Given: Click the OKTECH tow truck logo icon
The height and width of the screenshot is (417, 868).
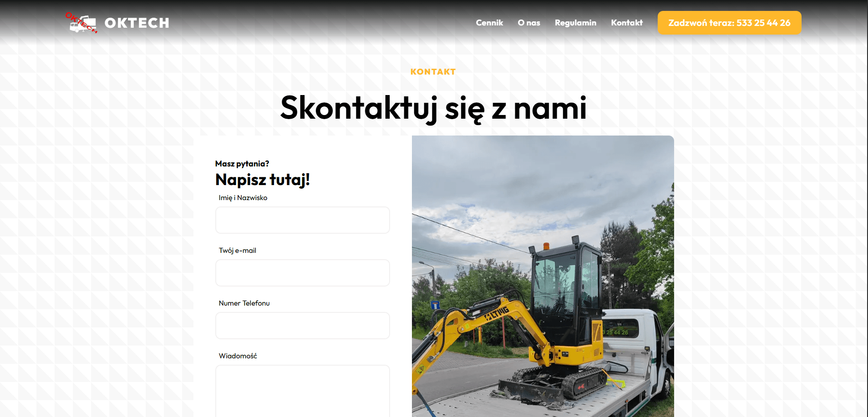Looking at the screenshot, I should pos(81,23).
